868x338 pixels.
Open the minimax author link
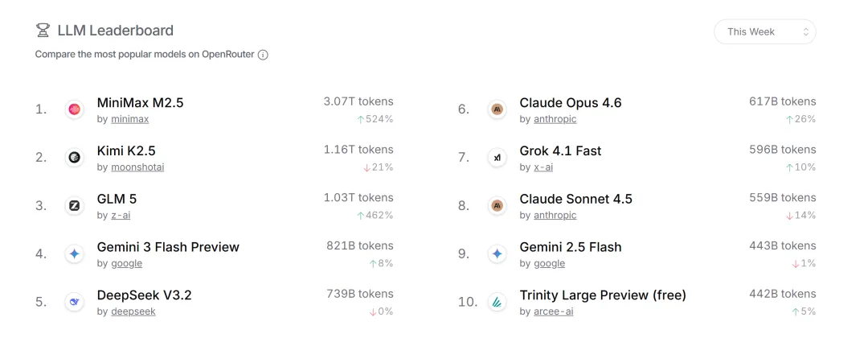129,119
